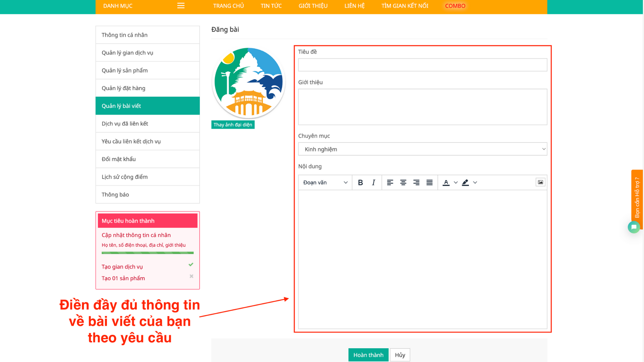
Task: Justify text in content editor
Action: 429,182
